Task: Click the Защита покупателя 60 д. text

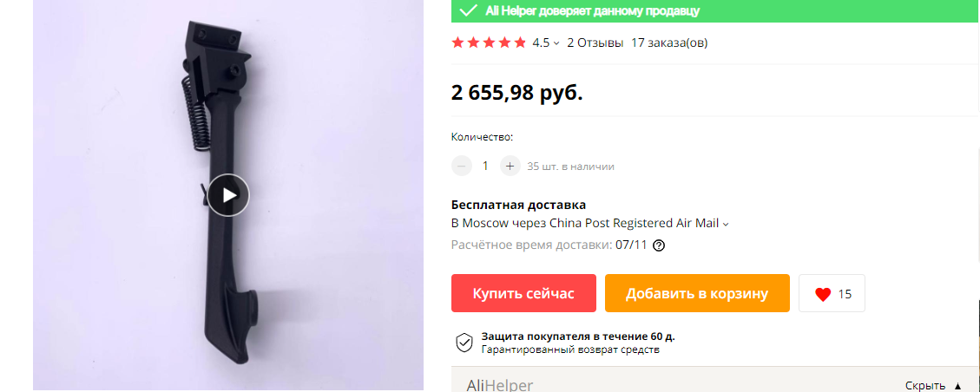Action: pos(578,336)
